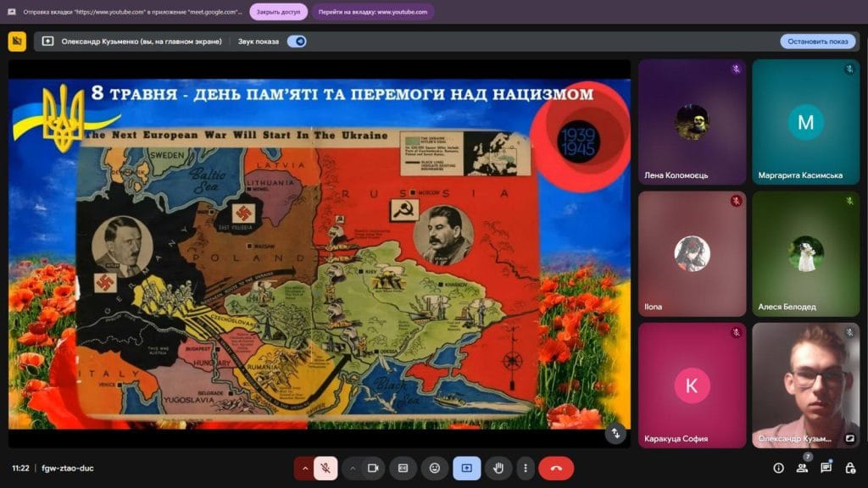Click the Остановить показ button
The image size is (868, 488).
pos(818,42)
